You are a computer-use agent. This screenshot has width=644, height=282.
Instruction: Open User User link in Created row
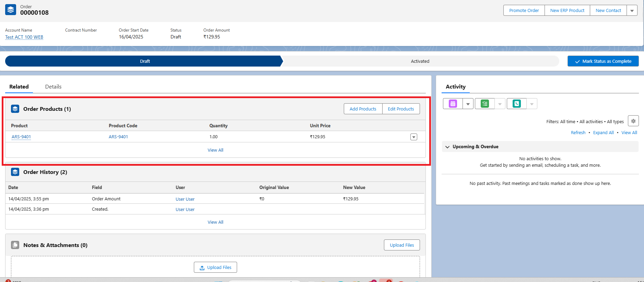[185, 209]
